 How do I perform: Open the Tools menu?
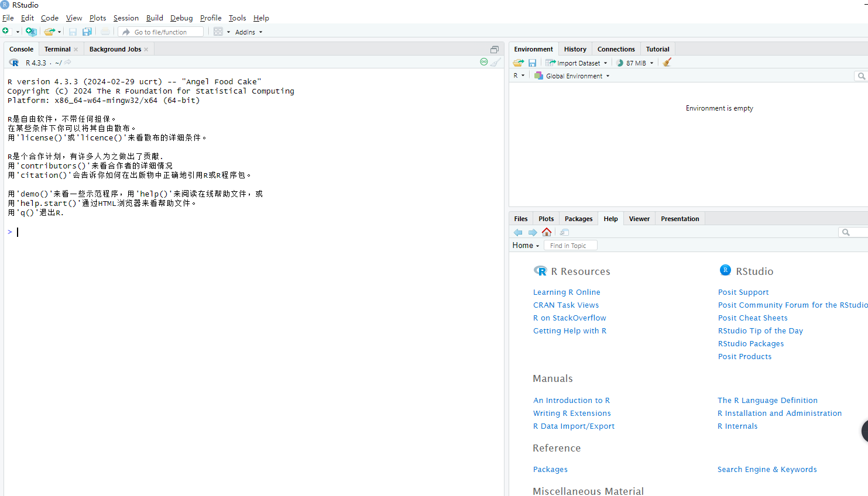pyautogui.click(x=237, y=18)
